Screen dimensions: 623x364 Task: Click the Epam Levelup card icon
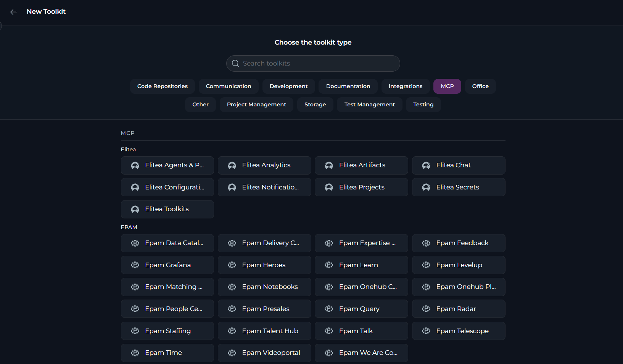click(426, 265)
